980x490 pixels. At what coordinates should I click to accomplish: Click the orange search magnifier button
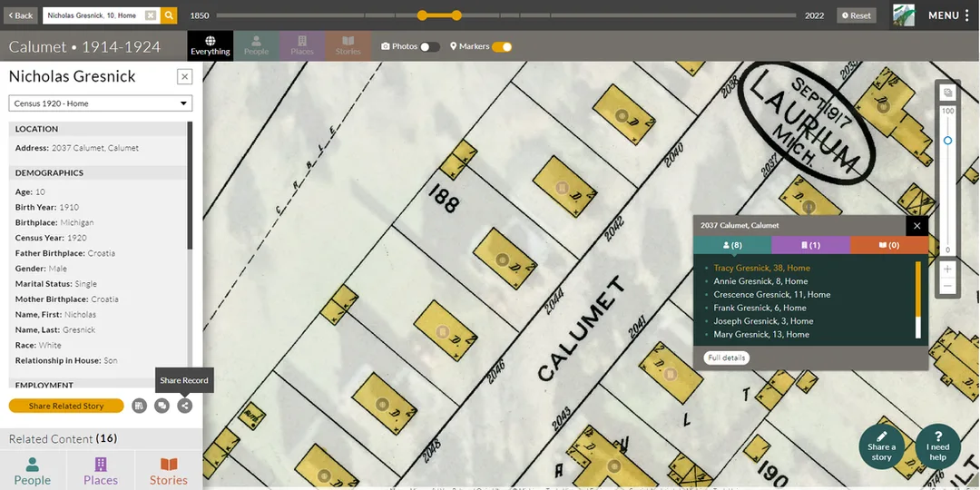169,15
